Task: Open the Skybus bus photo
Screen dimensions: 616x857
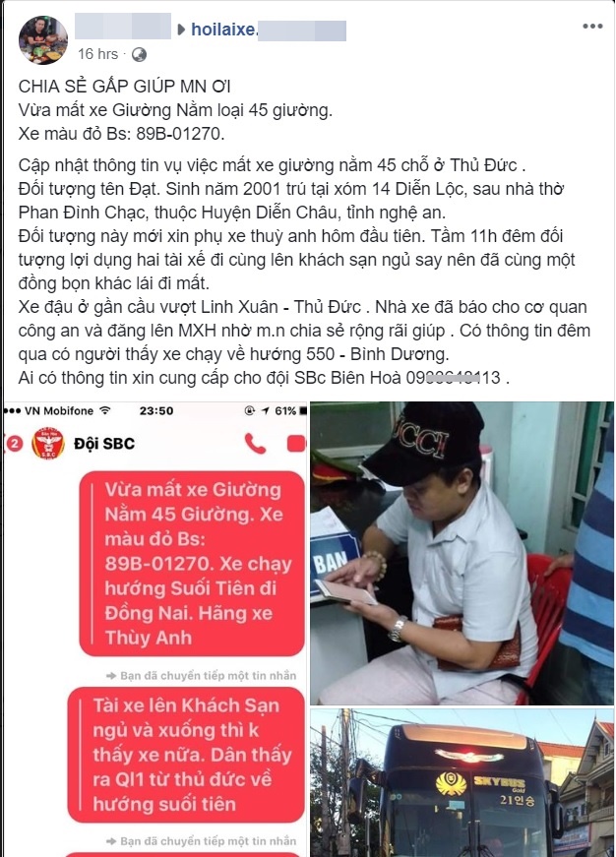Action: 462,782
